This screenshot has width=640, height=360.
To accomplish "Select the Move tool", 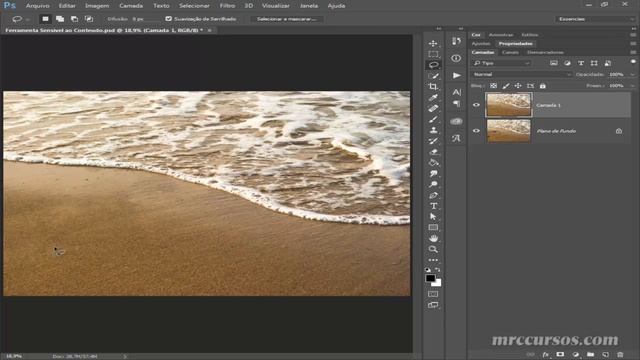I will coord(433,43).
